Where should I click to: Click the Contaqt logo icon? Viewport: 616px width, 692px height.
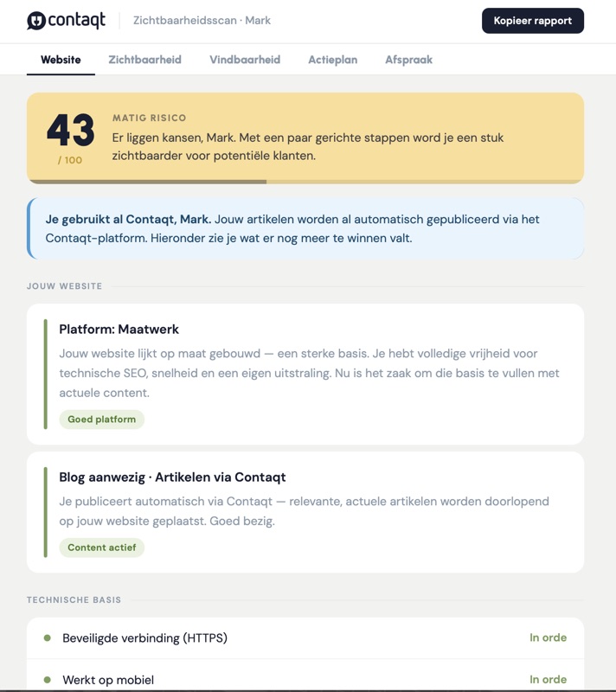36,21
